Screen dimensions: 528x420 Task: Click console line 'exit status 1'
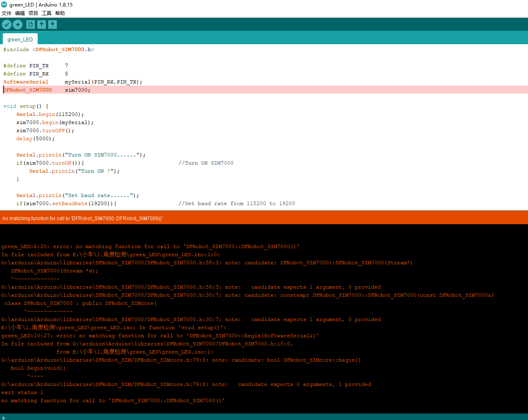[x=22, y=392]
